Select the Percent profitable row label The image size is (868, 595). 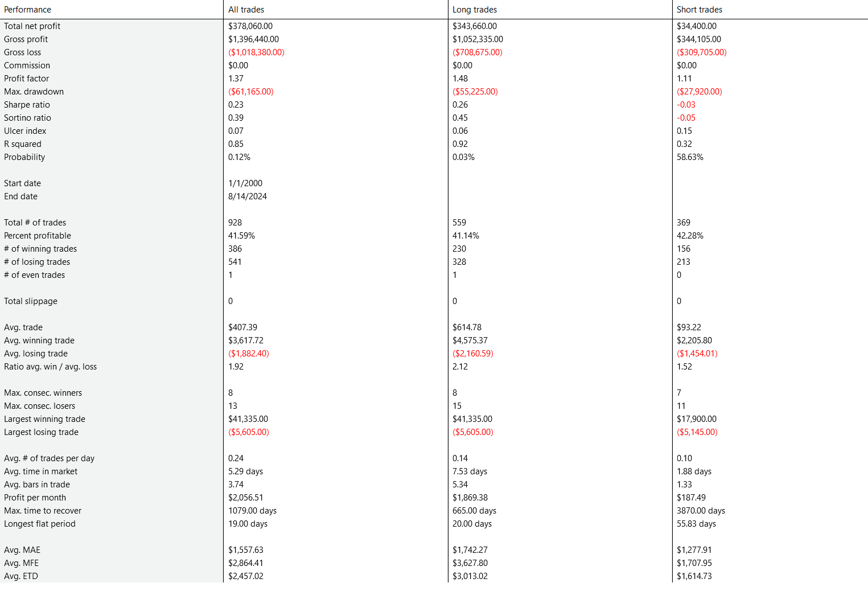tap(38, 236)
